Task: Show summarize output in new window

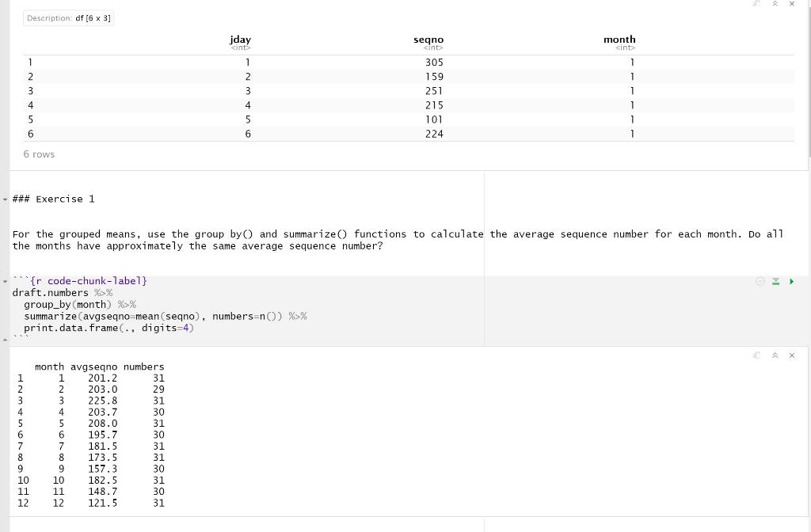Action: (756, 355)
